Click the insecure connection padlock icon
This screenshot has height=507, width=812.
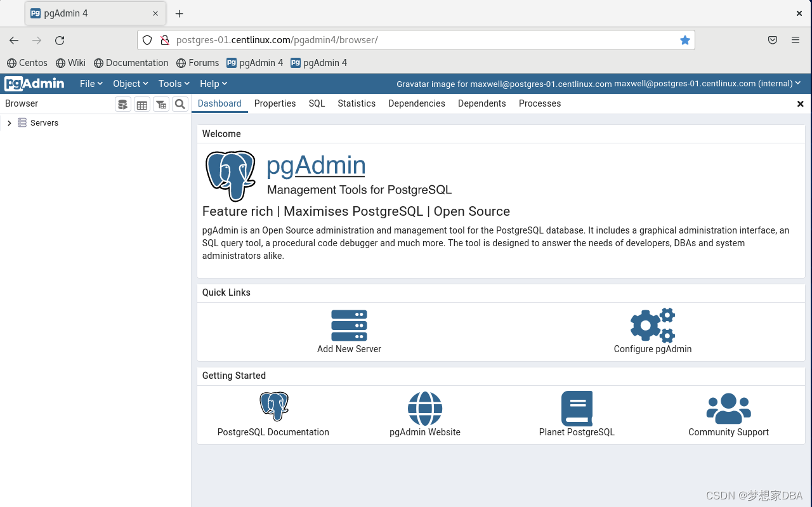pyautogui.click(x=164, y=40)
